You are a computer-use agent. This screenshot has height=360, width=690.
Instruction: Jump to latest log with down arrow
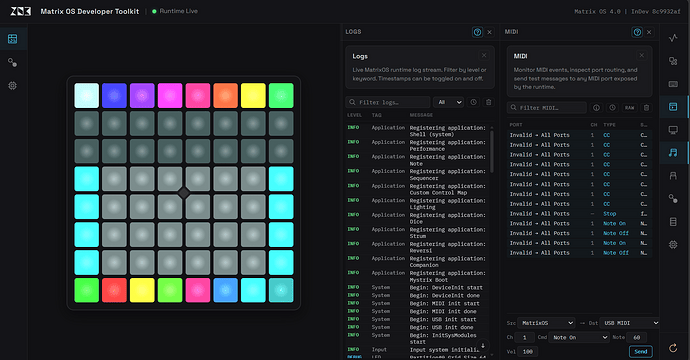pyautogui.click(x=483, y=345)
